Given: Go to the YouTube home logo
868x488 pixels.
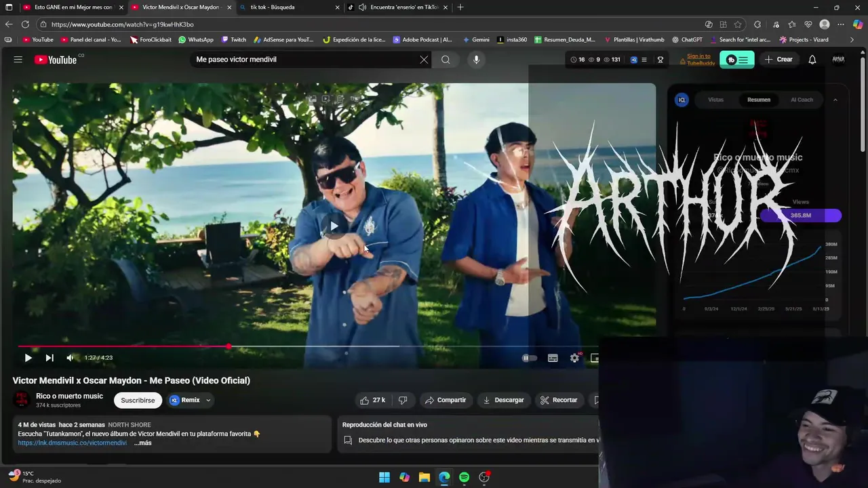Looking at the screenshot, I should point(56,60).
